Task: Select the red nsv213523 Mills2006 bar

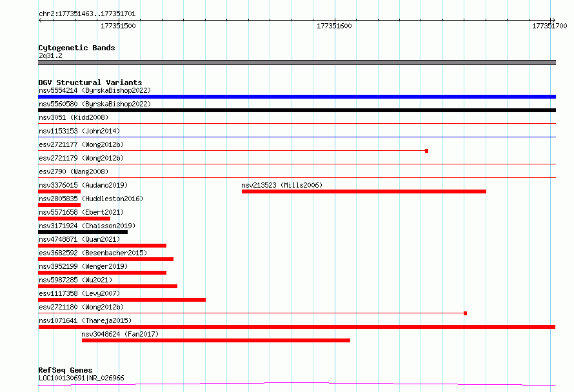Action: 364,191
